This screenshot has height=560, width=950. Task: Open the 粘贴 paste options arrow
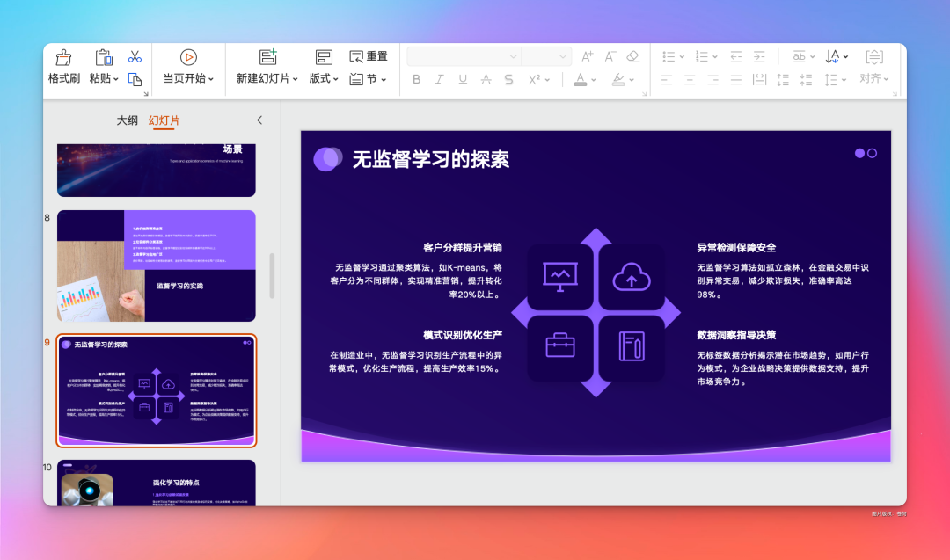116,79
